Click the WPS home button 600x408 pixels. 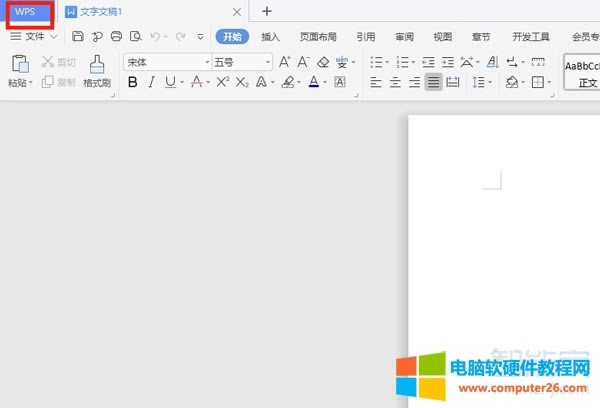pos(27,11)
